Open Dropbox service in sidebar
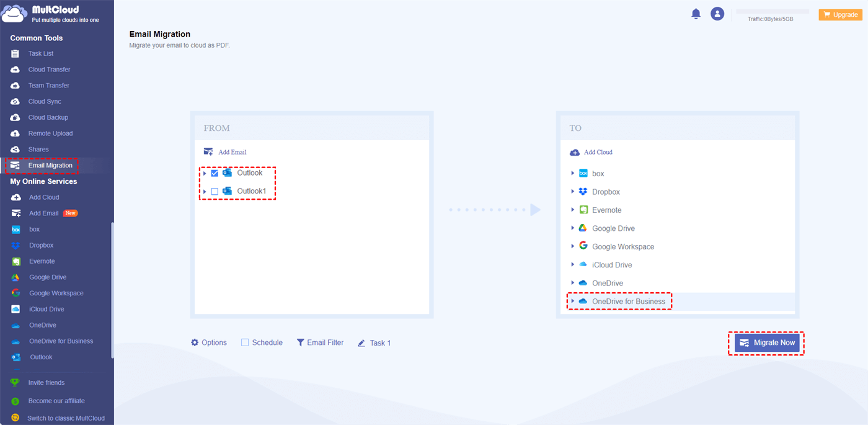Viewport: 868px width, 425px height. [41, 246]
